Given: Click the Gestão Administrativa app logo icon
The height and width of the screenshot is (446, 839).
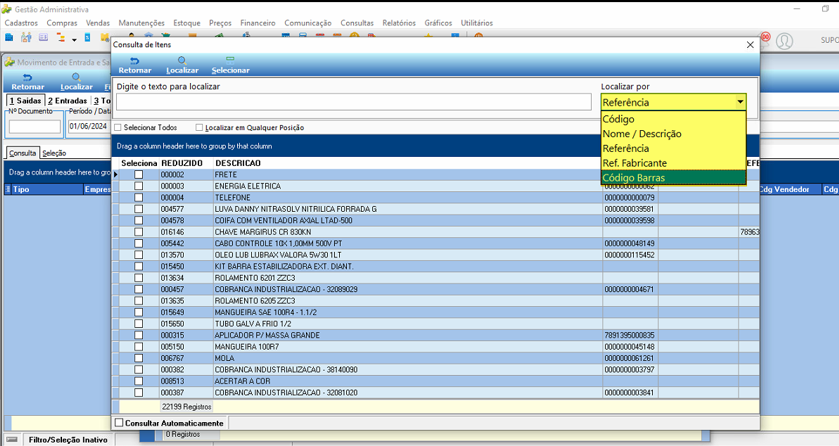Looking at the screenshot, I should click(6, 9).
